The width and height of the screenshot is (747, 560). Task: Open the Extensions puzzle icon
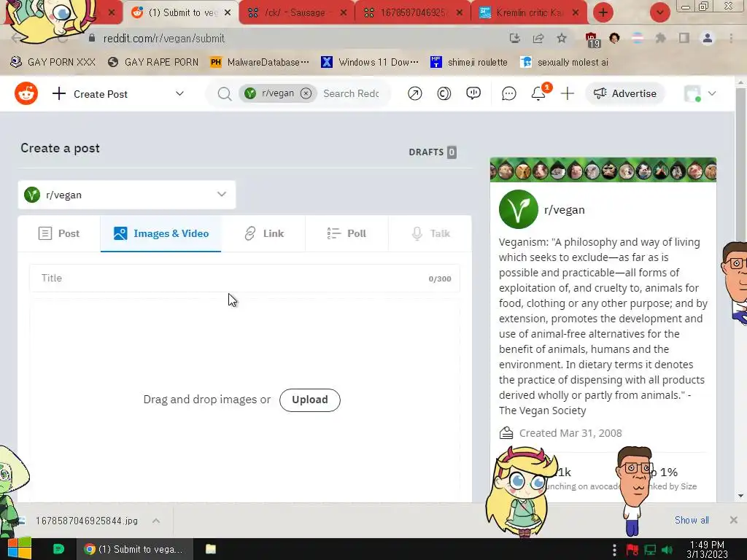pos(660,38)
